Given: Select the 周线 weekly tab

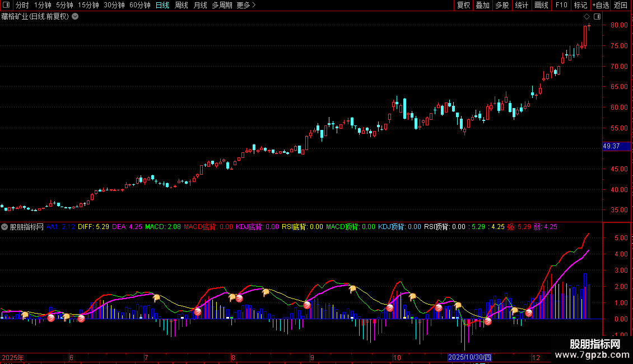Looking at the screenshot, I should click(x=181, y=5).
